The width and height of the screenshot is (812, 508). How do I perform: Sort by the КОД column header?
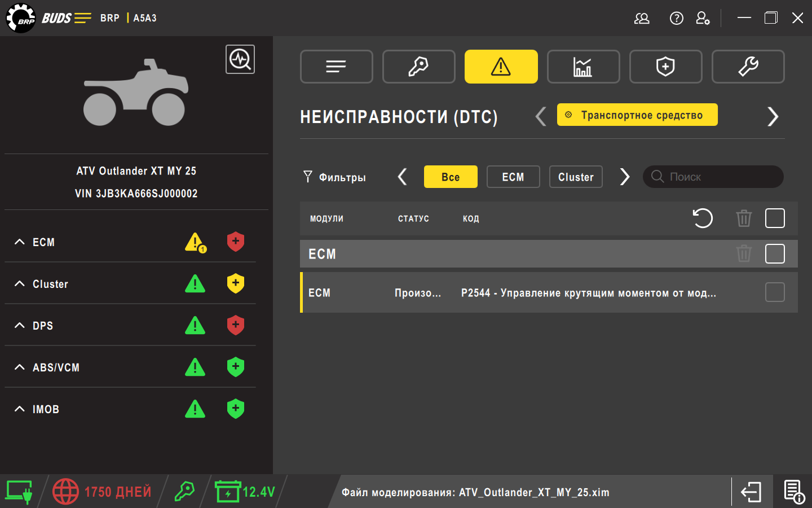tap(471, 218)
